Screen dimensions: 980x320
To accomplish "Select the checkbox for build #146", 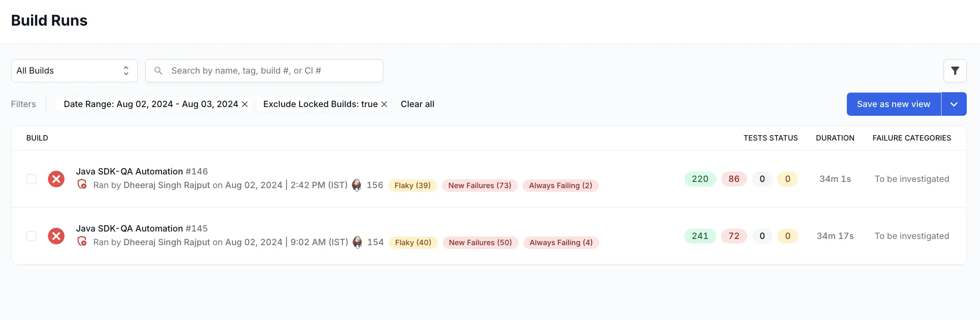I will point(31,179).
